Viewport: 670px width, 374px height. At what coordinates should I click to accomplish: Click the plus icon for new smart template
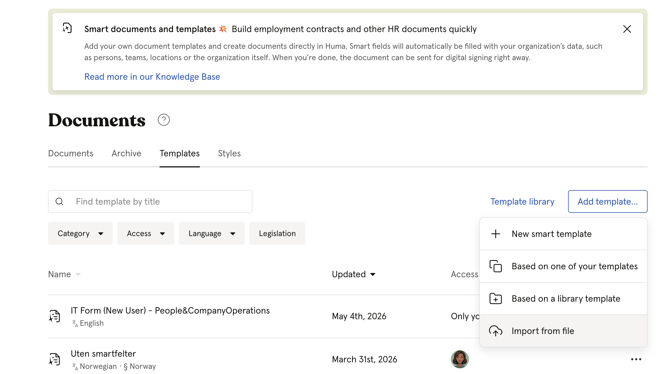click(495, 234)
